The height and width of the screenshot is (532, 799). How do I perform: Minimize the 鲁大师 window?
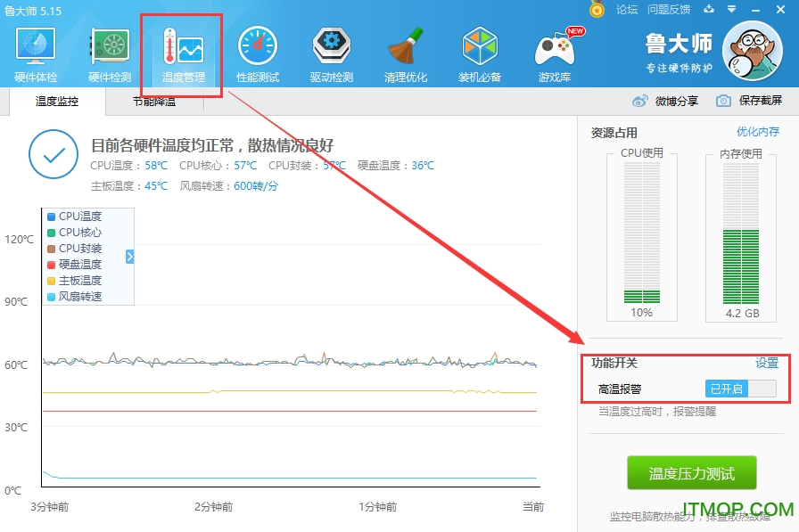(755, 10)
